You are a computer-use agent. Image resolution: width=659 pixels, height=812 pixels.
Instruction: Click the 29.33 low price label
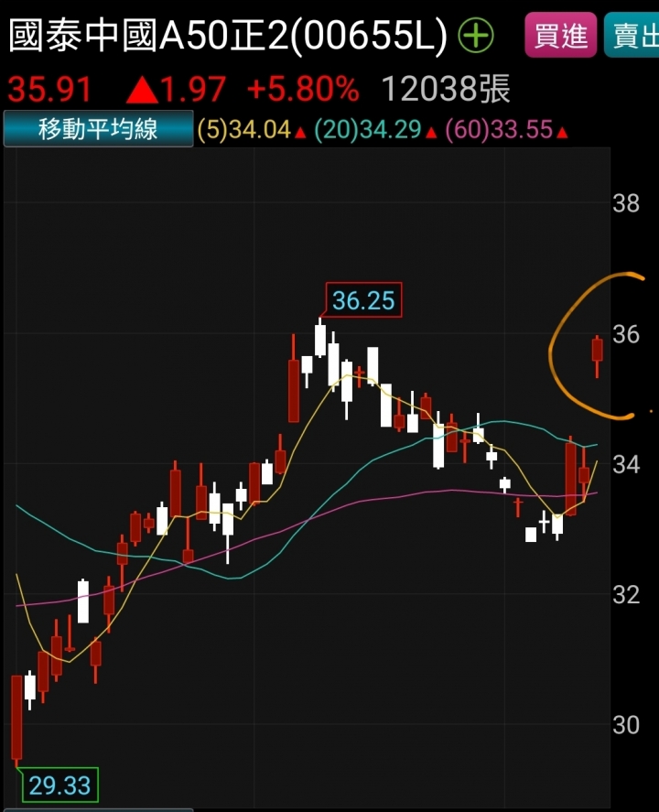pos(60,785)
